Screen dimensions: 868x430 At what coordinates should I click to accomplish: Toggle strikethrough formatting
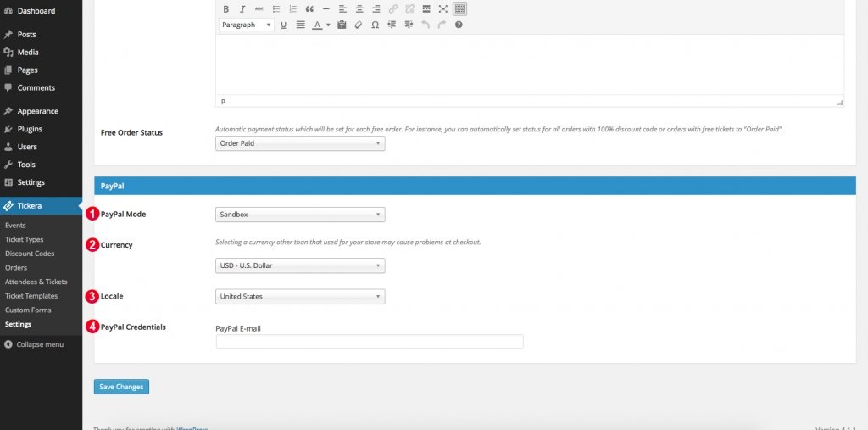[259, 9]
